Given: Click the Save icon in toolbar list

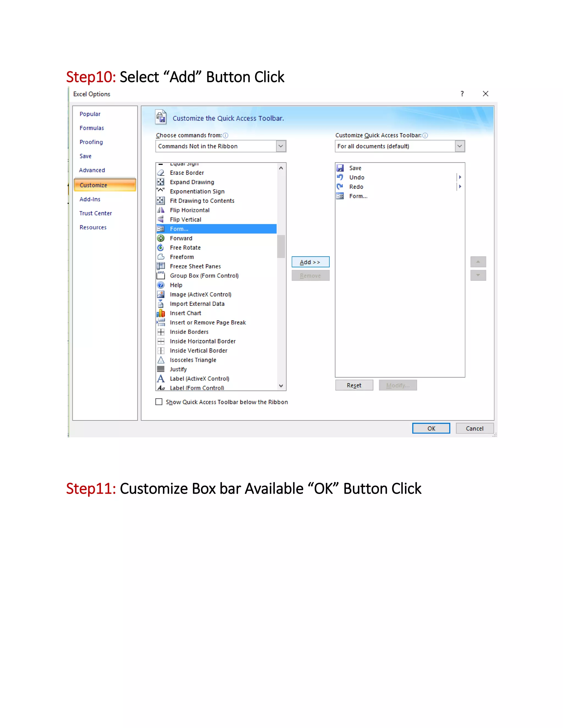Looking at the screenshot, I should 340,168.
